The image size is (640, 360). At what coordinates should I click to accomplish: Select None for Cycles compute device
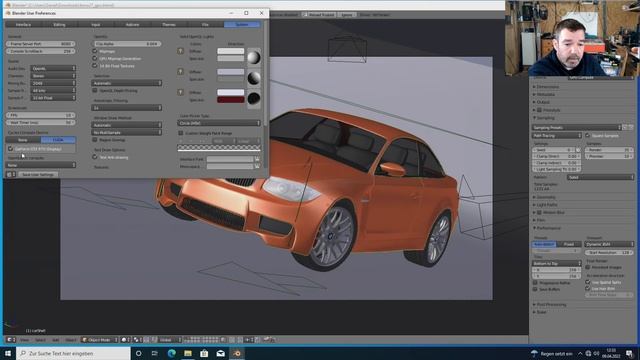[x=23, y=140]
